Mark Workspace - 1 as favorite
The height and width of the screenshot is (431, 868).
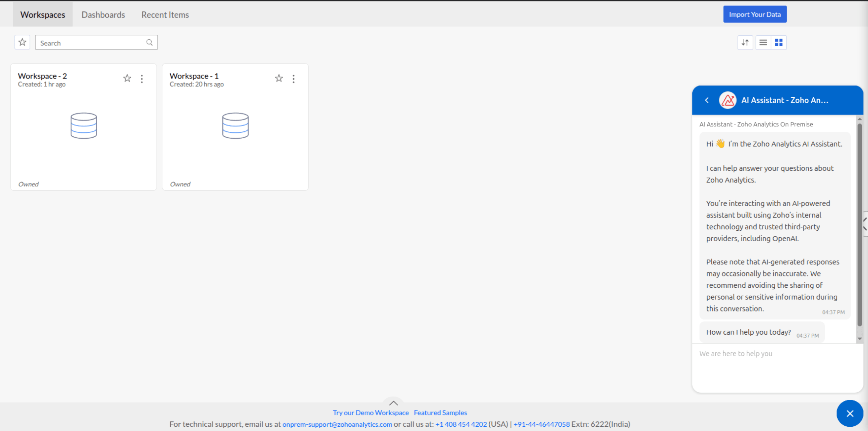279,78
